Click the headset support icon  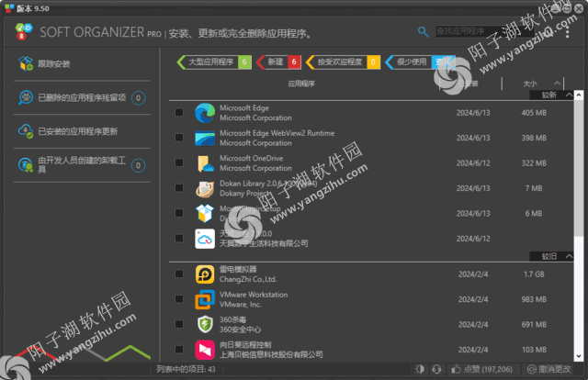click(x=436, y=369)
